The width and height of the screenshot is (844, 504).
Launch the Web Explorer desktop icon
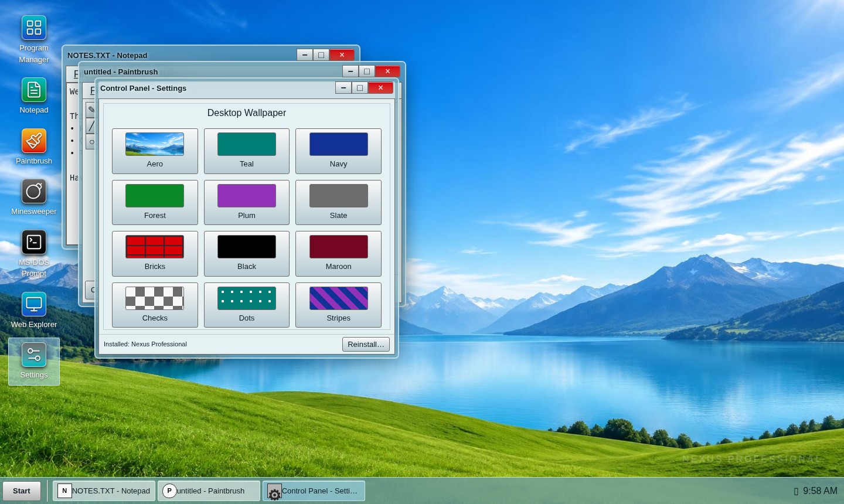(34, 311)
